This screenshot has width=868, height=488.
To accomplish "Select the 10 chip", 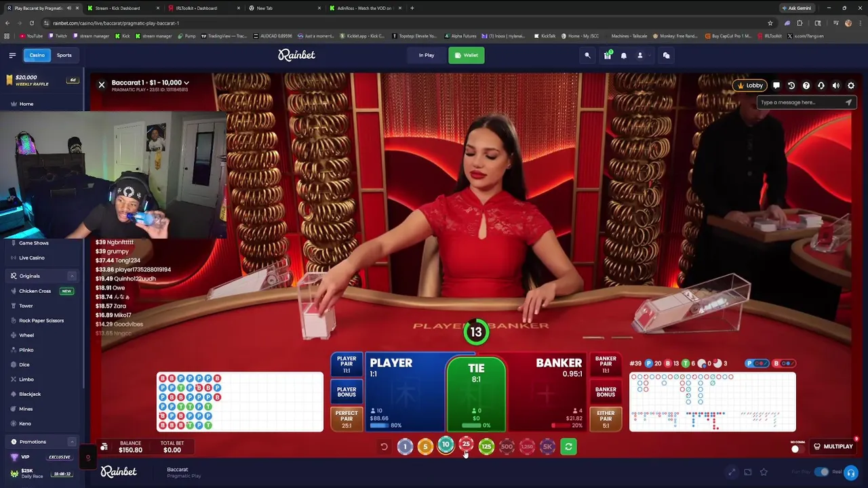I will click(x=446, y=445).
